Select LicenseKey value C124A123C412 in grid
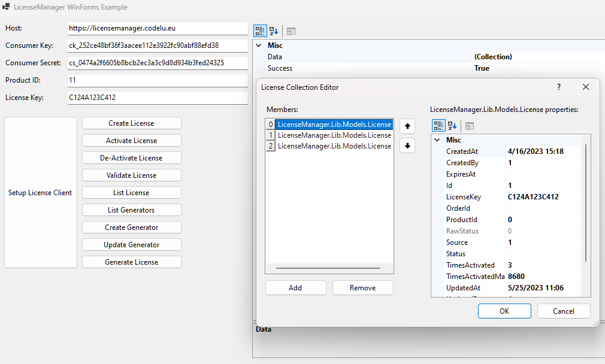 533,196
